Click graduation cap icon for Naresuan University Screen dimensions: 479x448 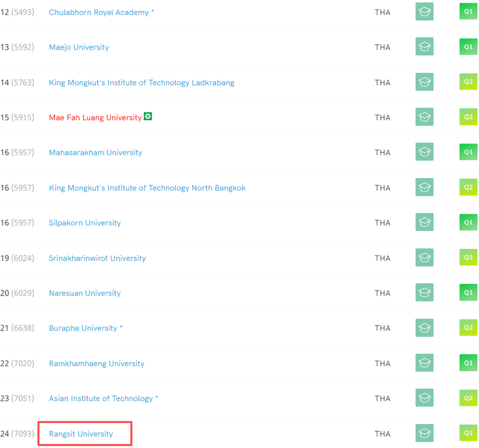[x=424, y=293]
